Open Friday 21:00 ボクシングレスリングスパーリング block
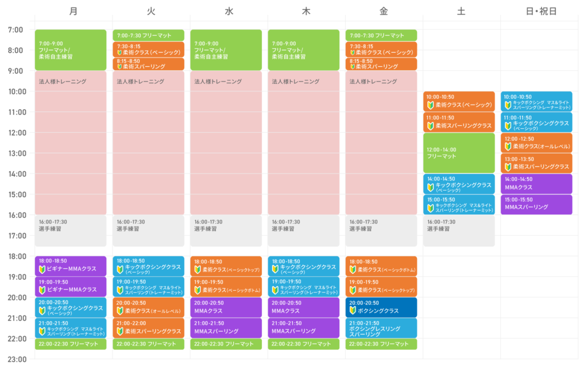This screenshot has width=588, height=370. point(381,328)
